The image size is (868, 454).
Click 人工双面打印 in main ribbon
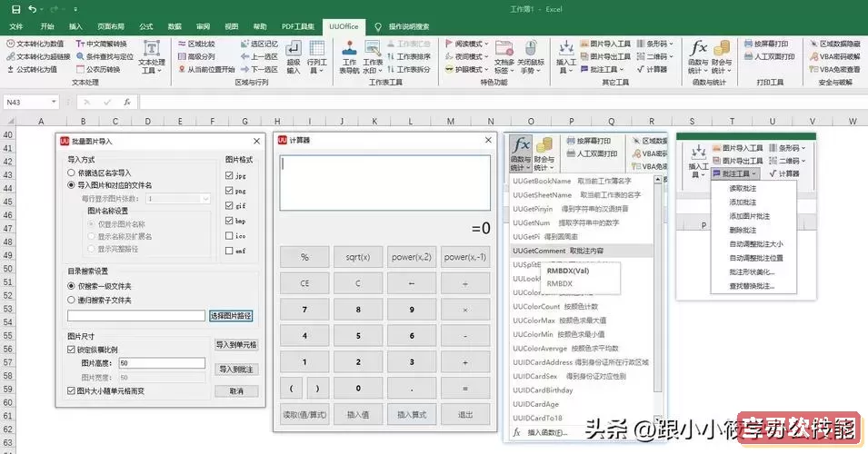pos(770,56)
